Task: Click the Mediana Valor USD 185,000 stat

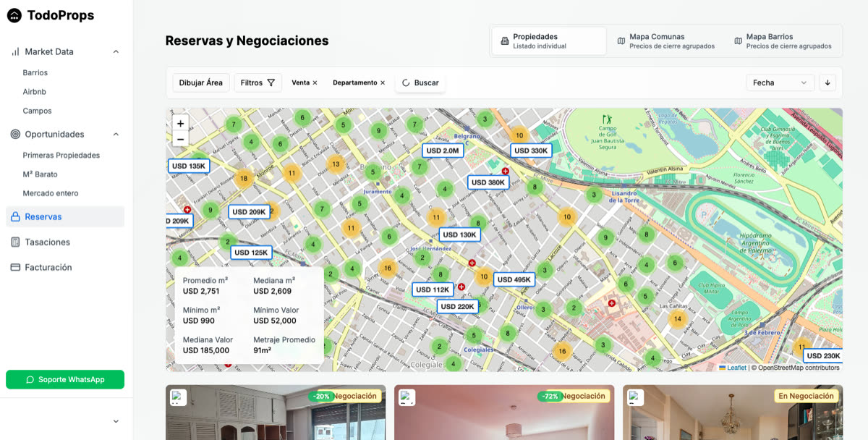Action: [x=207, y=345]
